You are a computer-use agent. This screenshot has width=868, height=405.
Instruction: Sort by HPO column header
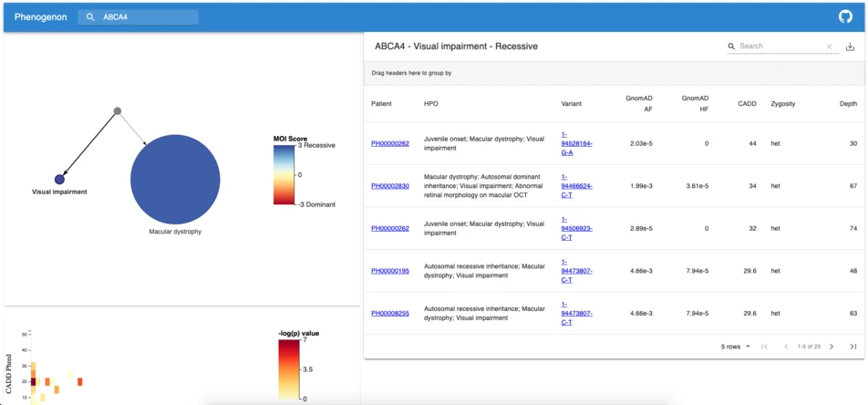pyautogui.click(x=430, y=104)
